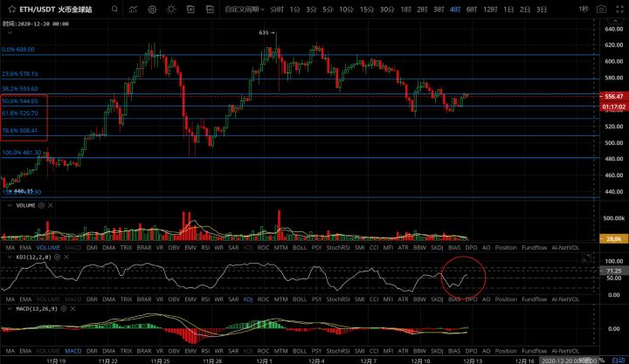Screen dimensions: 629x364
Task: Select the 分时 timeframe
Action: 276,10
